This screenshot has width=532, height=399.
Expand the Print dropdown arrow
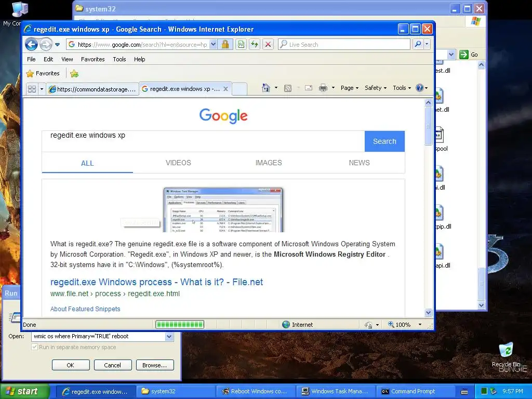pos(333,88)
